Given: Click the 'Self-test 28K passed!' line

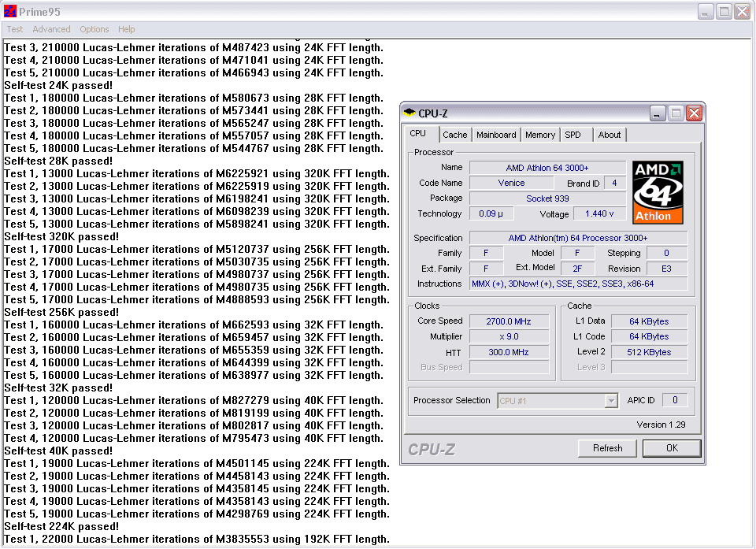Looking at the screenshot, I should (58, 161).
